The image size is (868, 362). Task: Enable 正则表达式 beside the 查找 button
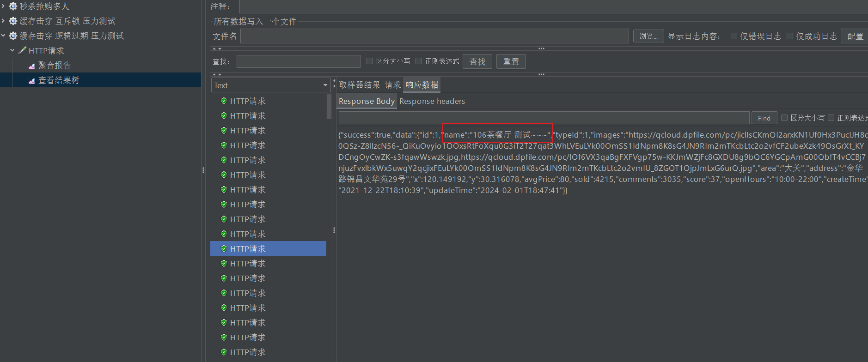[418, 61]
